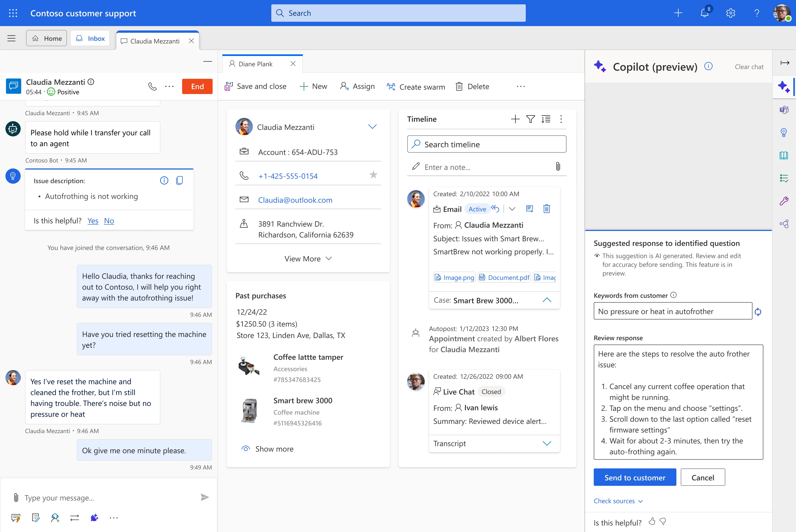The height and width of the screenshot is (532, 796).
Task: Give thumbs up to Copilot suggestion
Action: point(652,522)
